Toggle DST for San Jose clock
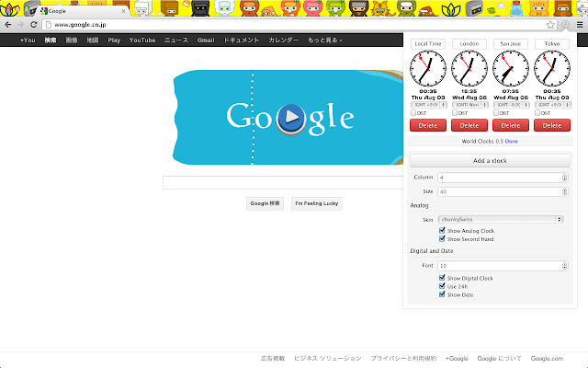 point(496,112)
